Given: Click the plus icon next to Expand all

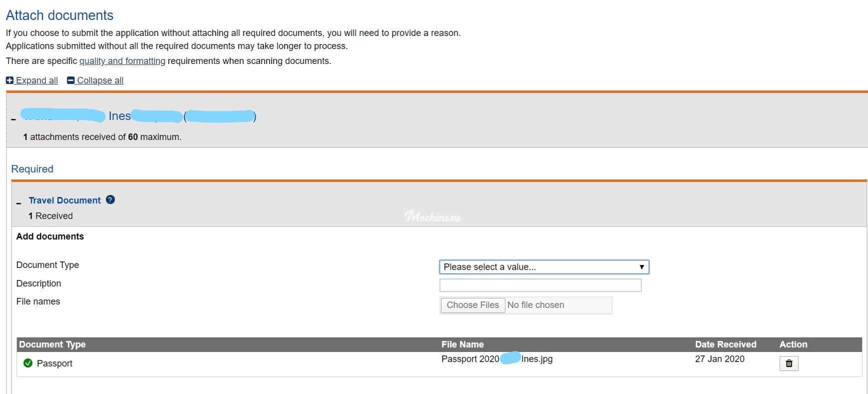Looking at the screenshot, I should 9,80.
